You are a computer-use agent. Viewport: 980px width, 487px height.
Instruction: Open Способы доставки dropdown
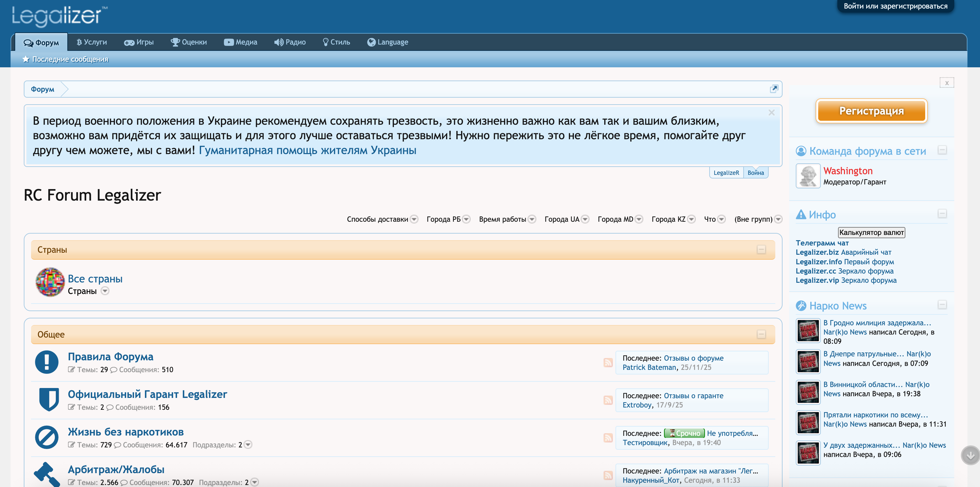(414, 219)
